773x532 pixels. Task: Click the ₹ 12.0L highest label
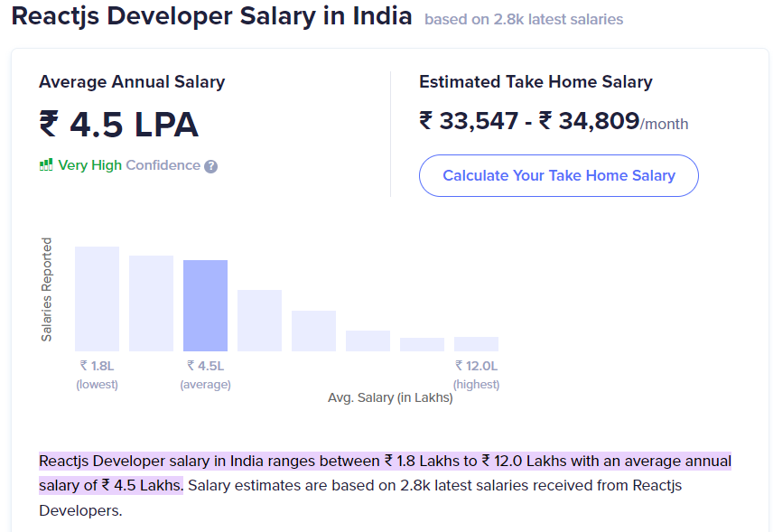coord(476,366)
